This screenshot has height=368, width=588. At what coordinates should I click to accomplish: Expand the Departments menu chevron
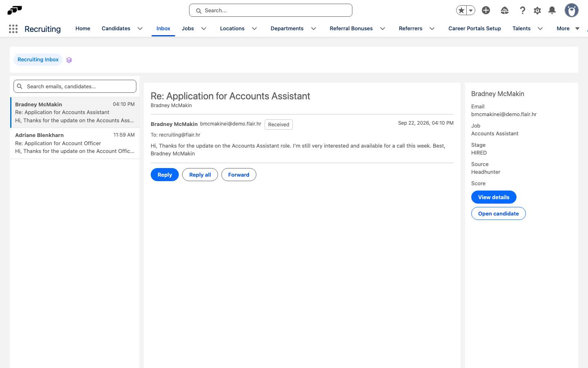pyautogui.click(x=314, y=29)
